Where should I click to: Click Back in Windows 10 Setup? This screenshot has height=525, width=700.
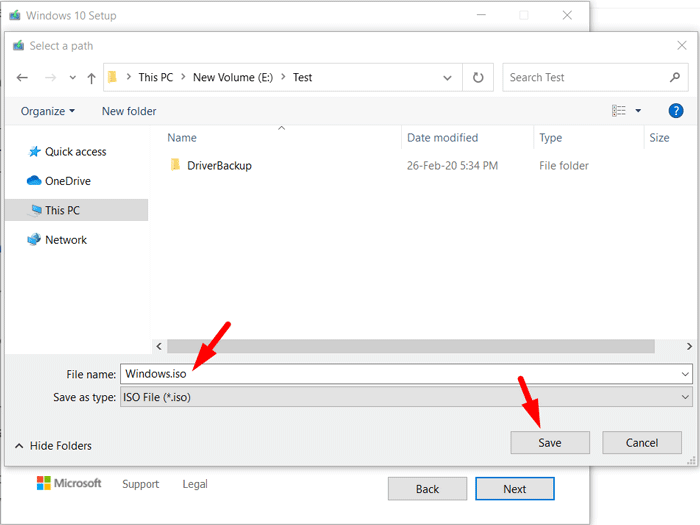tap(427, 489)
